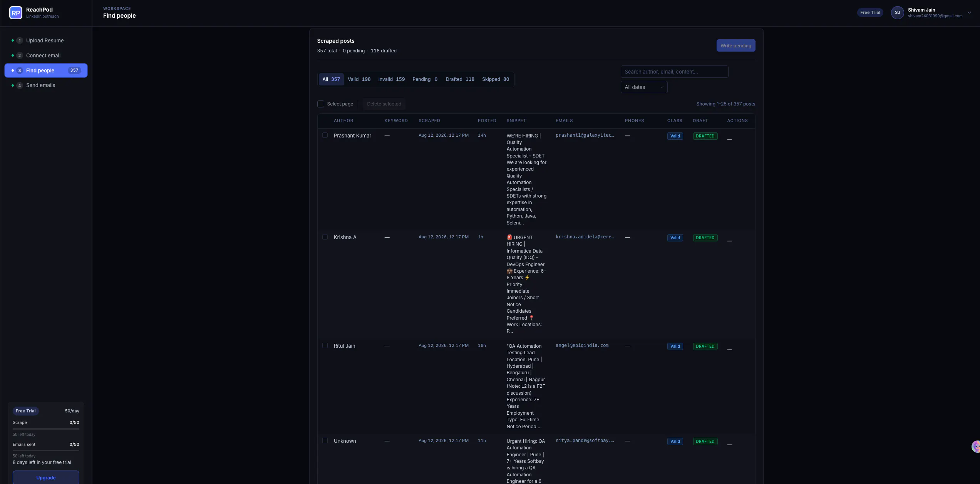Screen dimensions: 980x484
Task: Open Connect email step in sidebar
Action: tap(46, 55)
